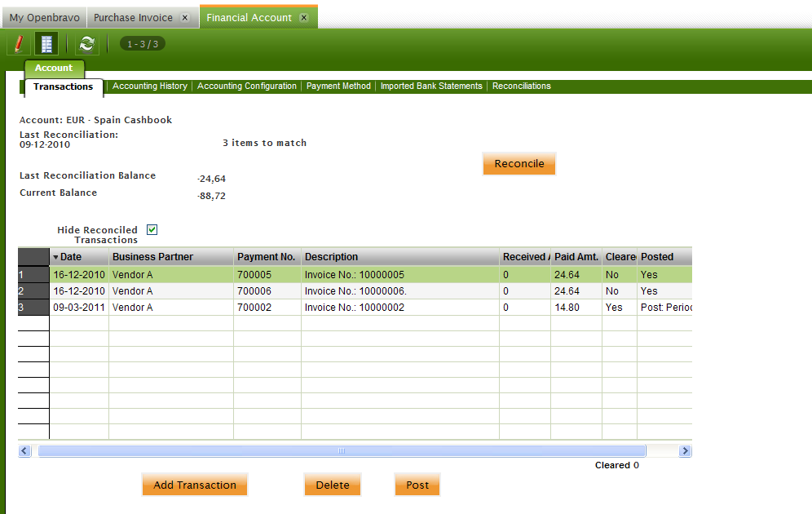Click the Add Transaction button
The height and width of the screenshot is (514, 812).
pos(195,485)
